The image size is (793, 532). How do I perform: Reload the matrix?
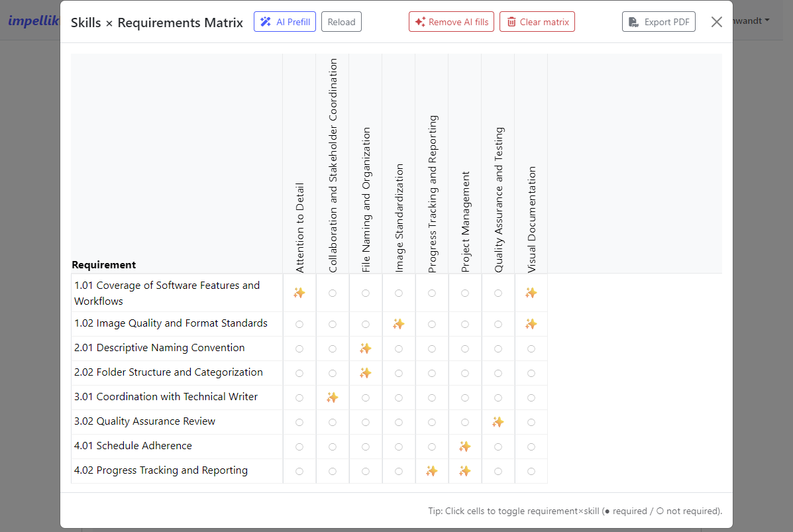[x=341, y=22]
